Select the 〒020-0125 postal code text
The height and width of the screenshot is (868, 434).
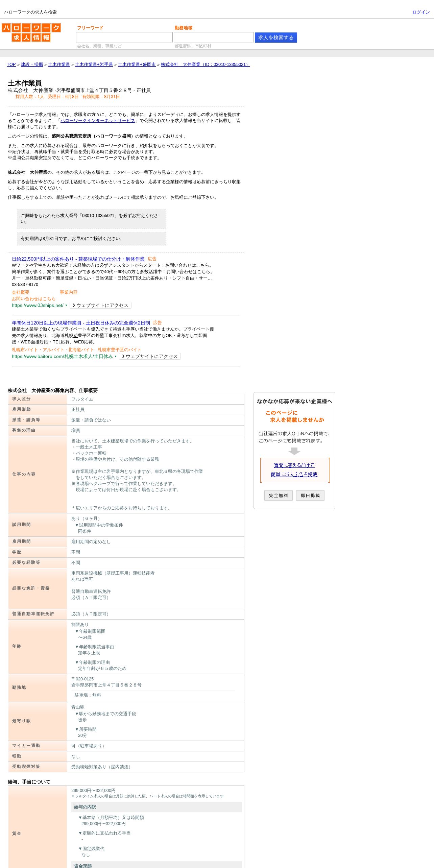point(82,679)
